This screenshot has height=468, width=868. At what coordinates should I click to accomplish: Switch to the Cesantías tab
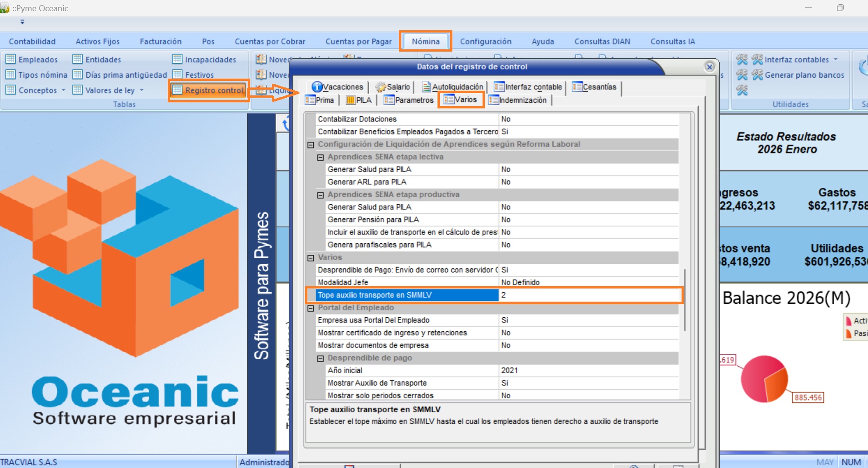point(594,87)
